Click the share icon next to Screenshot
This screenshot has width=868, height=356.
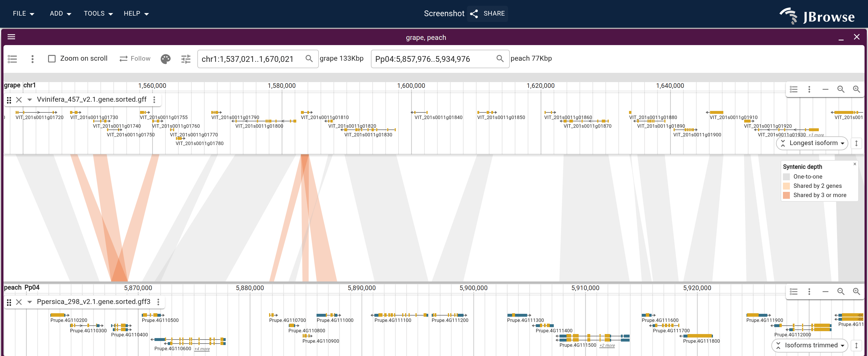tap(474, 14)
